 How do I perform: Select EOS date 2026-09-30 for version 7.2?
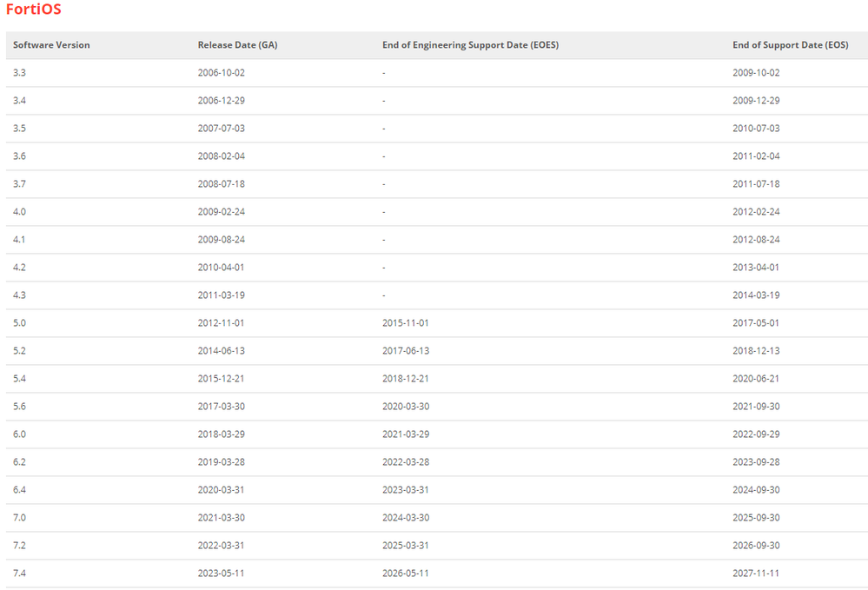point(756,546)
